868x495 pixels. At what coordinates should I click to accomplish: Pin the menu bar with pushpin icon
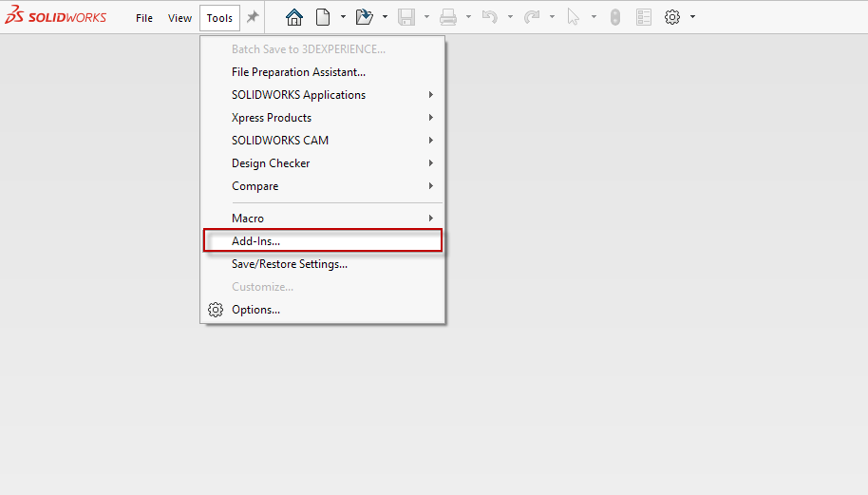[x=253, y=17]
